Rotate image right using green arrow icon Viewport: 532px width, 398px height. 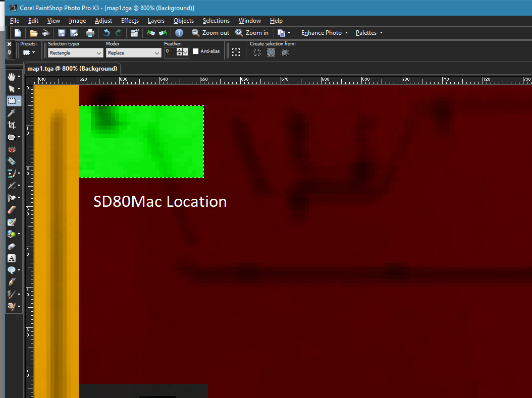[x=163, y=33]
